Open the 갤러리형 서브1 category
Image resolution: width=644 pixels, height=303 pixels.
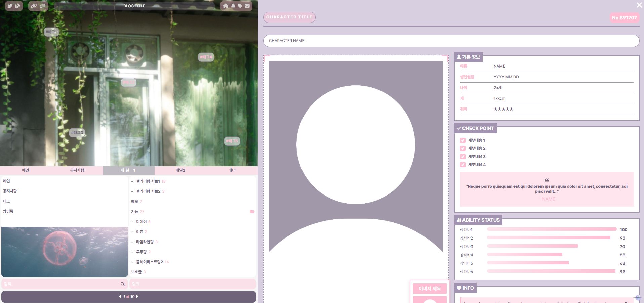(x=148, y=181)
